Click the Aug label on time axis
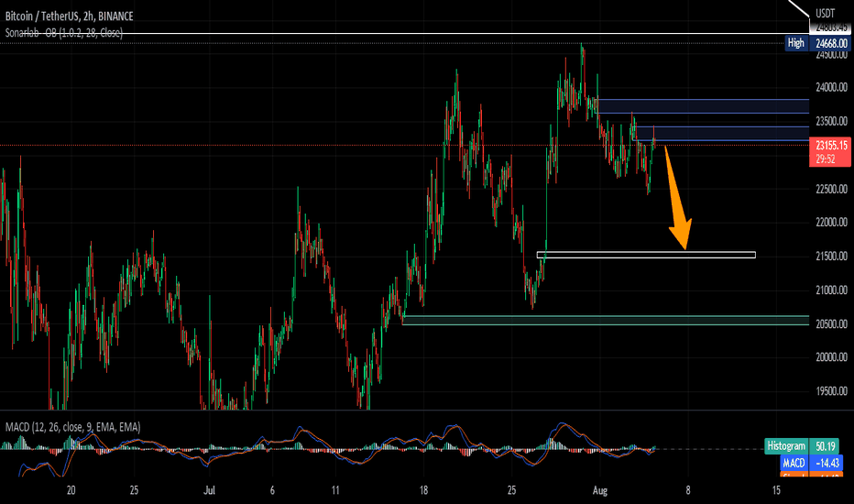 [599, 490]
